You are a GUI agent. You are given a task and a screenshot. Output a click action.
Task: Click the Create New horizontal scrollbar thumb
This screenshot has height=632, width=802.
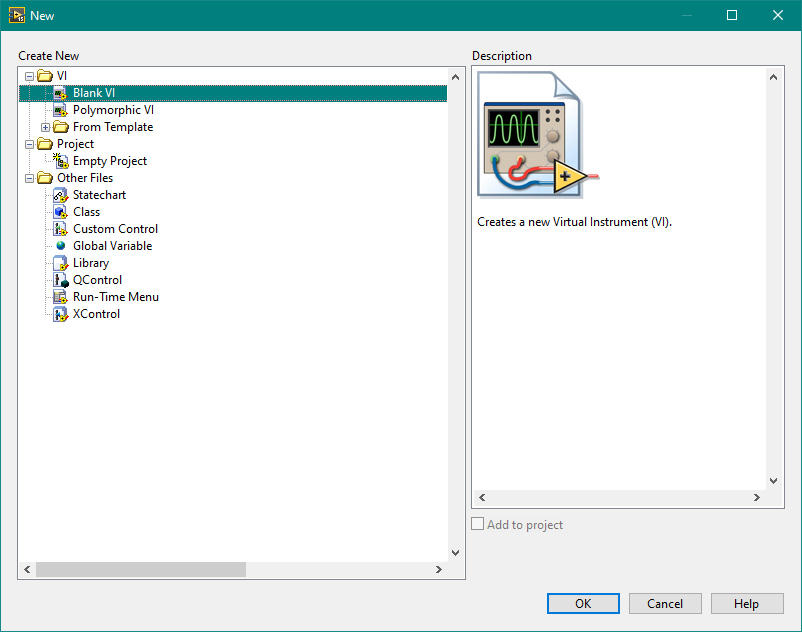pos(140,569)
